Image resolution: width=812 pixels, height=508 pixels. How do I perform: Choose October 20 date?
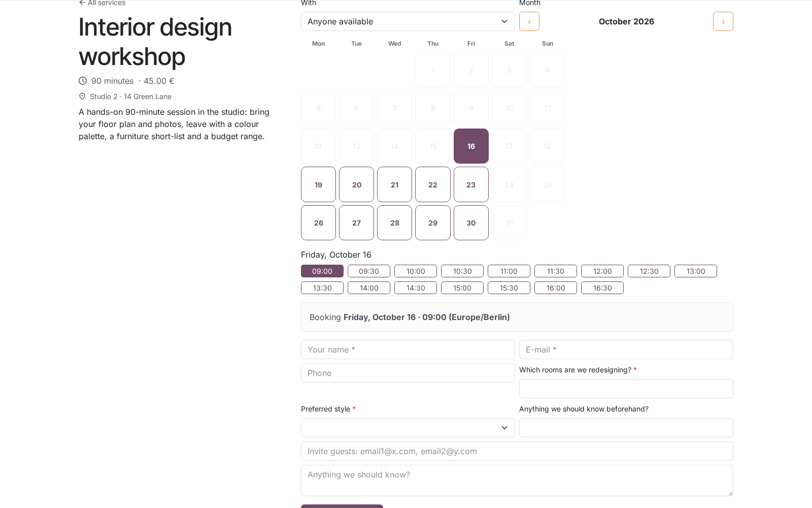(x=356, y=184)
